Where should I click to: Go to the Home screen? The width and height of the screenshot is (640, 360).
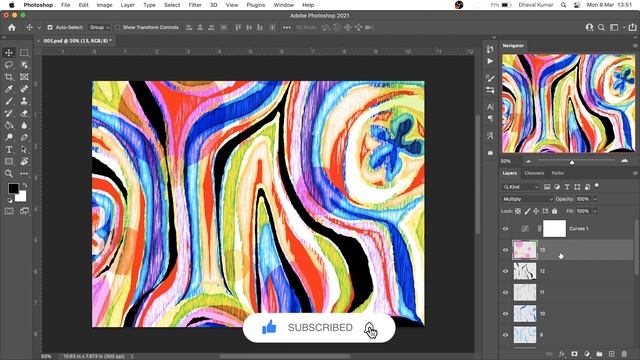[11, 27]
